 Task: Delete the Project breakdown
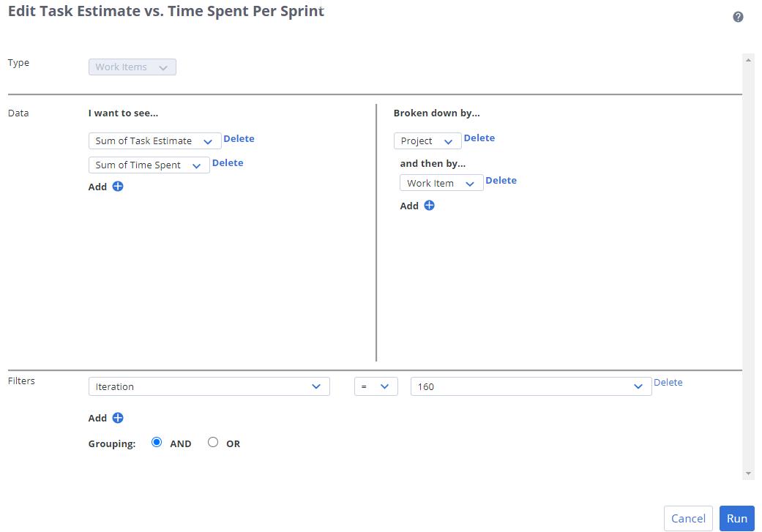point(479,138)
